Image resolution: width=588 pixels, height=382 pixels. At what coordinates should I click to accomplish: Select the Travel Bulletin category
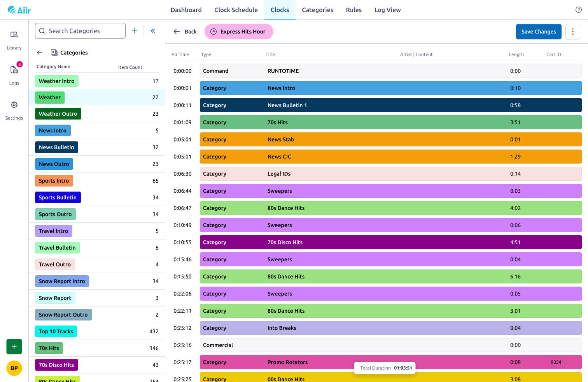coord(57,248)
